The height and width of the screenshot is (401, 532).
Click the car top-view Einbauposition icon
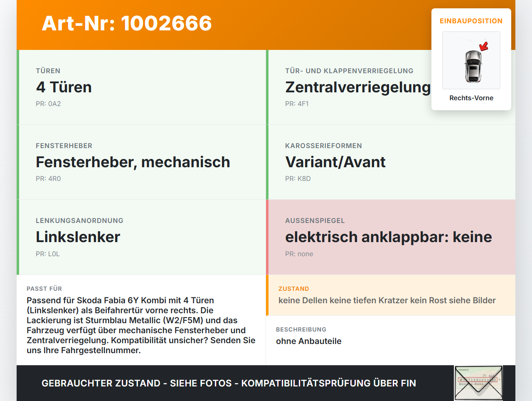471,60
